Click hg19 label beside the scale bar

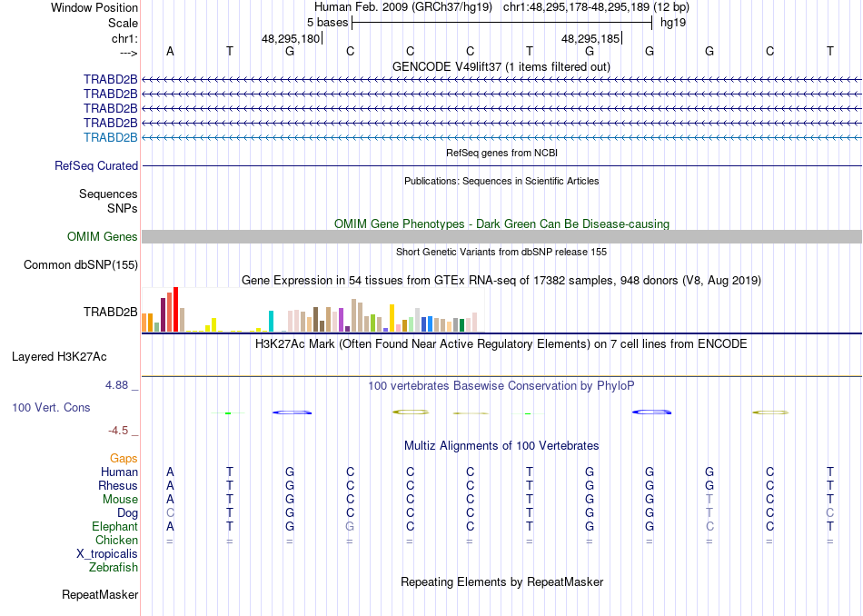tap(673, 23)
